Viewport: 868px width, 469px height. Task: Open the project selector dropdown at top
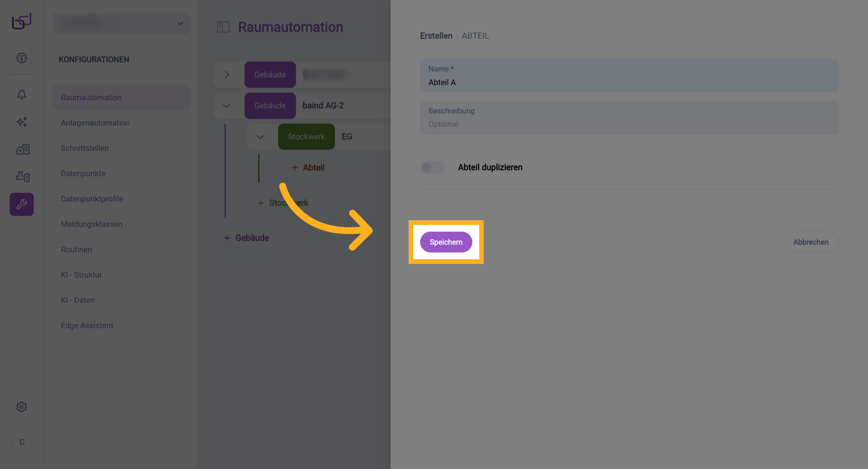121,24
